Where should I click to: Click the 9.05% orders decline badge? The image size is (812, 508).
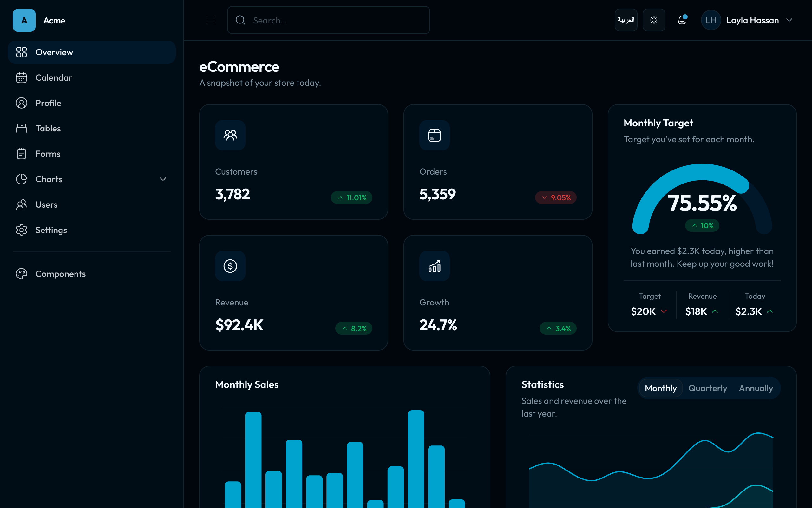(x=556, y=197)
